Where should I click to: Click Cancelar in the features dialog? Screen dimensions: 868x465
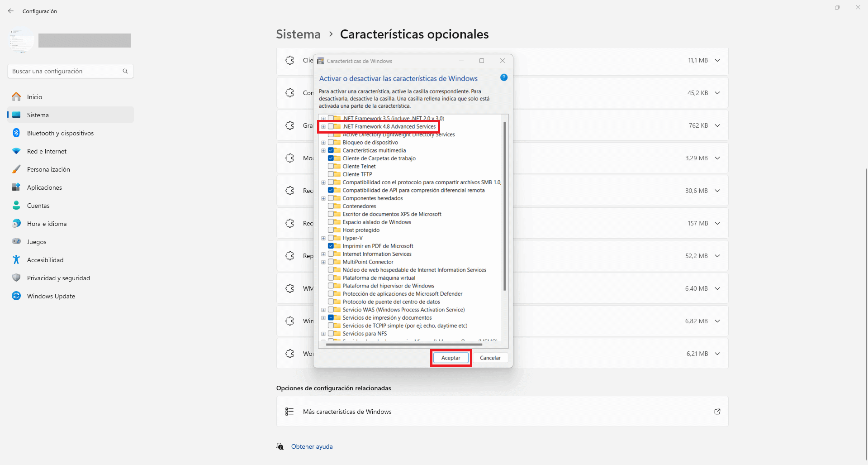490,358
